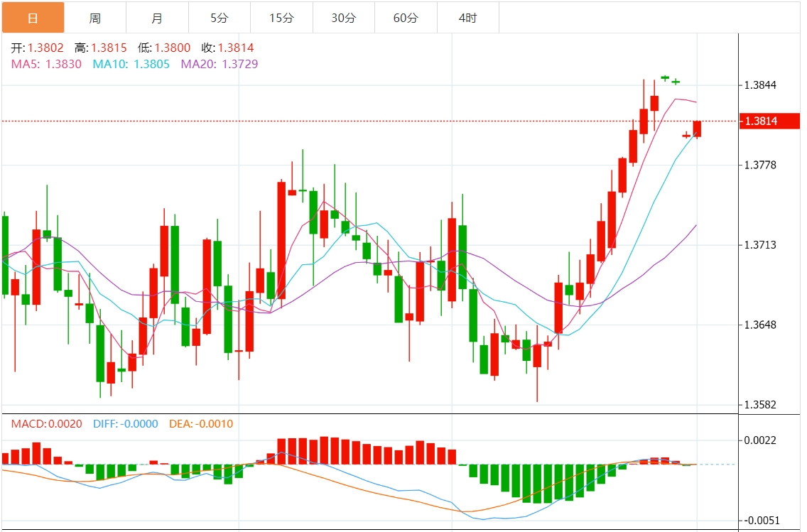Open the 30分 timeframe tab

click(x=344, y=18)
